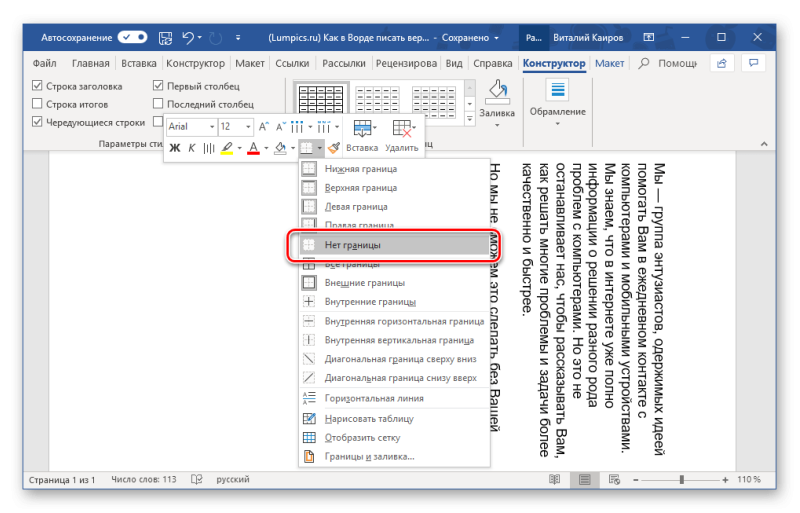The image size is (800, 513).
Task: Uncheck Строка заголовка checkbox
Action: click(x=37, y=86)
